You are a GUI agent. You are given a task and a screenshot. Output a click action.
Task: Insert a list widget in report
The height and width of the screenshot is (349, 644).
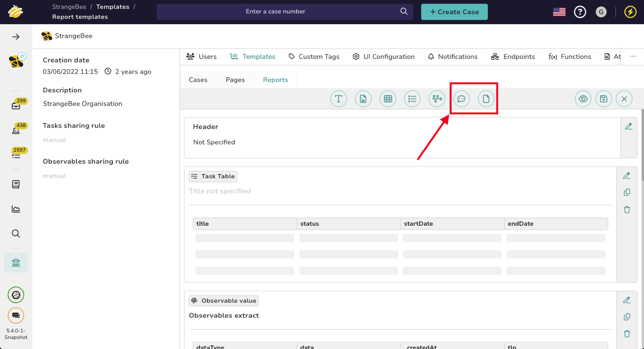point(412,99)
